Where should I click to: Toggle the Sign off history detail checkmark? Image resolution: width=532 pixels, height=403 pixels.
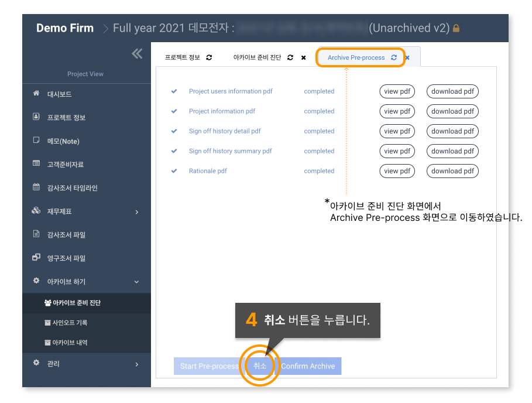pyautogui.click(x=174, y=131)
